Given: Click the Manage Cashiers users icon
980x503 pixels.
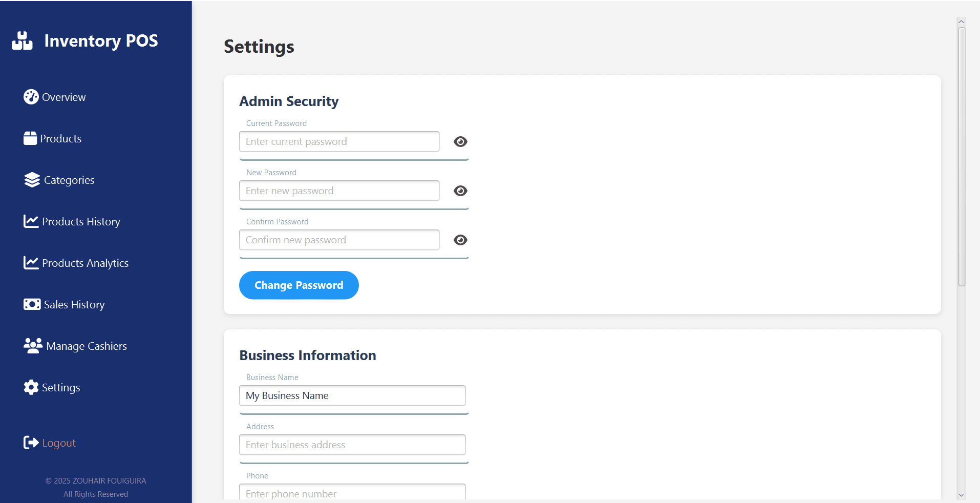Looking at the screenshot, I should coord(33,346).
